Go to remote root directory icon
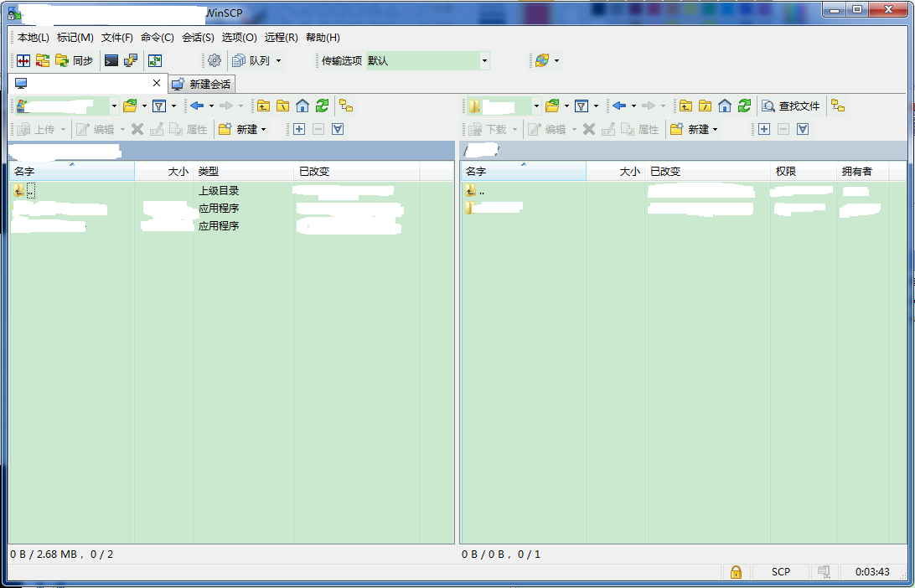915x588 pixels. pos(705,106)
